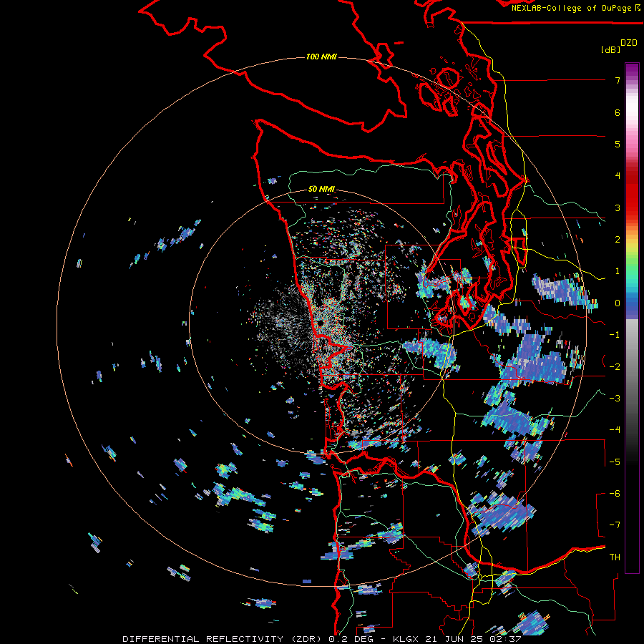644x644 pixels.
Task: Click the 100 NMI range ring label
Action: pyautogui.click(x=321, y=57)
